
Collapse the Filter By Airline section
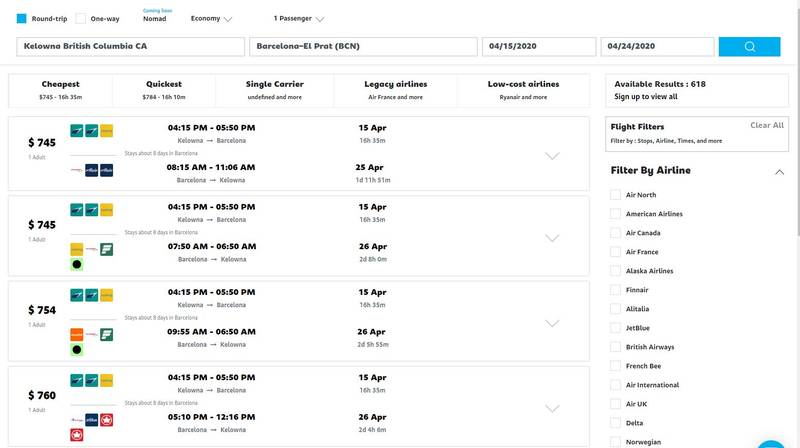click(x=779, y=171)
